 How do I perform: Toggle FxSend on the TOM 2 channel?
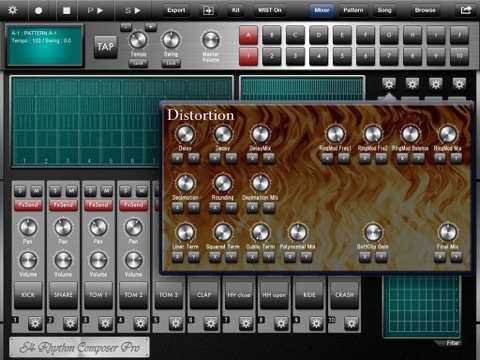[133, 205]
